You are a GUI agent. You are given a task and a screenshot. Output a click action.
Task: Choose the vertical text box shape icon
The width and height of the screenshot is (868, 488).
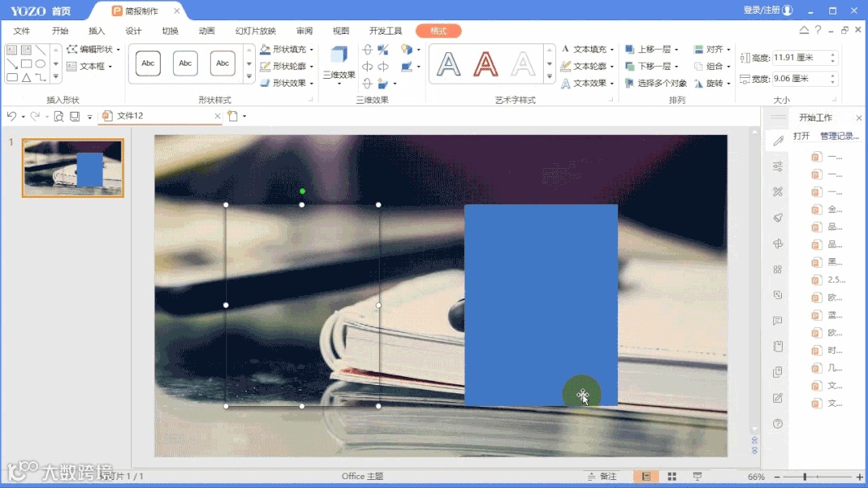(27, 51)
